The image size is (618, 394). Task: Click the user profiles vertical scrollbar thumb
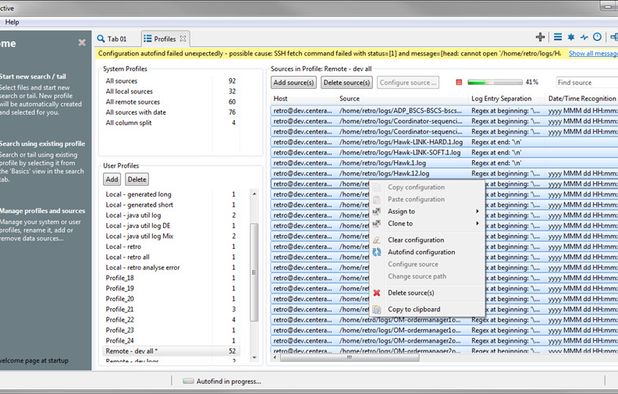(254, 272)
